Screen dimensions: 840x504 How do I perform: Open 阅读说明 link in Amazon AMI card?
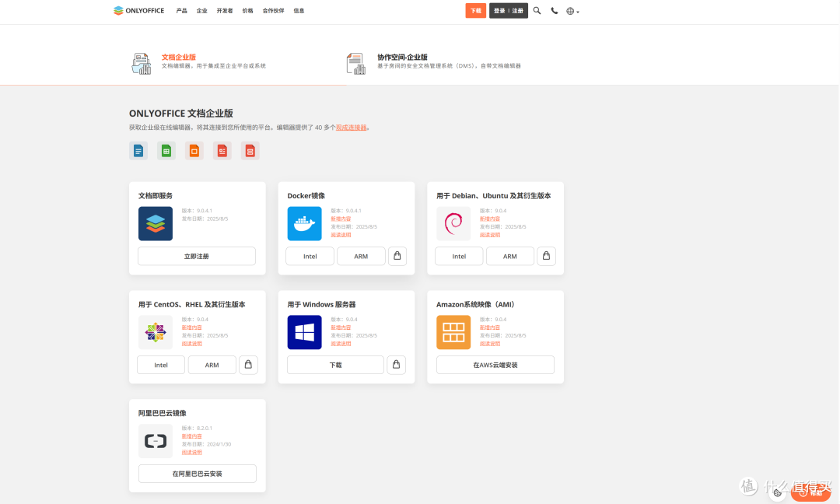tap(490, 343)
